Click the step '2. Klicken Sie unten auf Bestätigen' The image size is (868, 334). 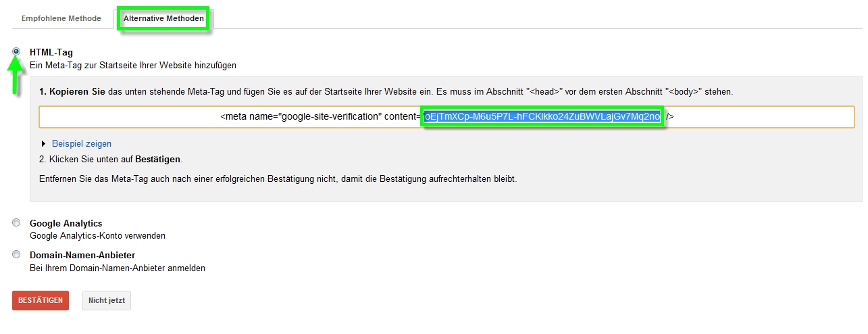point(111,160)
